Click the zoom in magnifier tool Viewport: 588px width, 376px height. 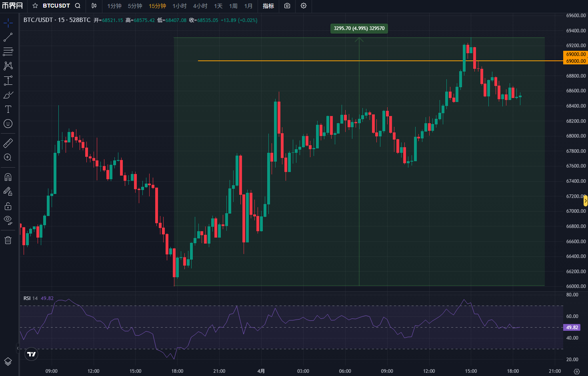tap(8, 157)
